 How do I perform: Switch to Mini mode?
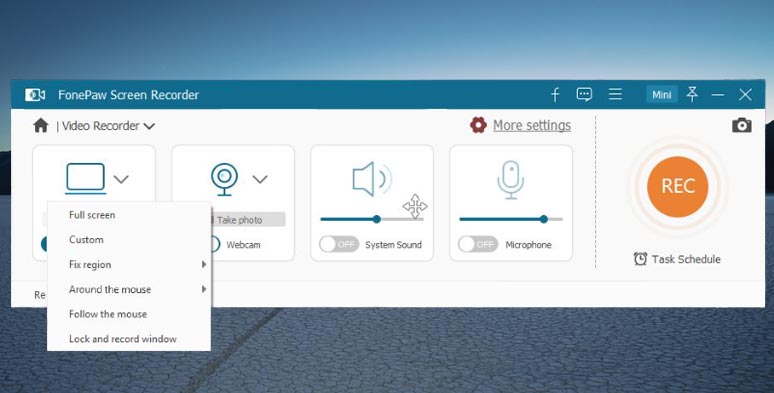(661, 94)
